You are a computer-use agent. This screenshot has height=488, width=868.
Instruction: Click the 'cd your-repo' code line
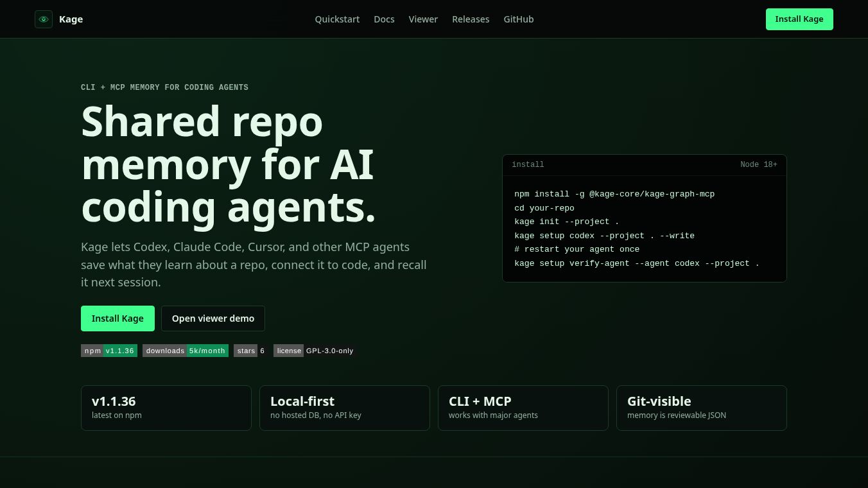coord(544,208)
